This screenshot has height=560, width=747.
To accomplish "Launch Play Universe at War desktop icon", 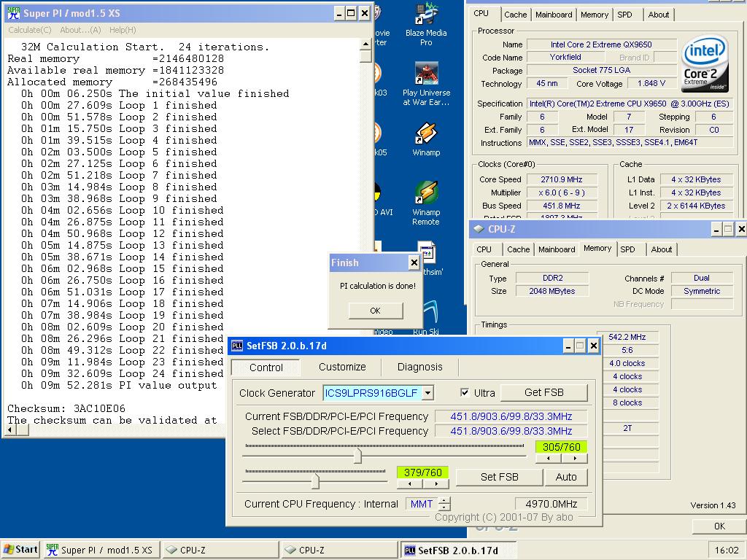I will (x=426, y=85).
